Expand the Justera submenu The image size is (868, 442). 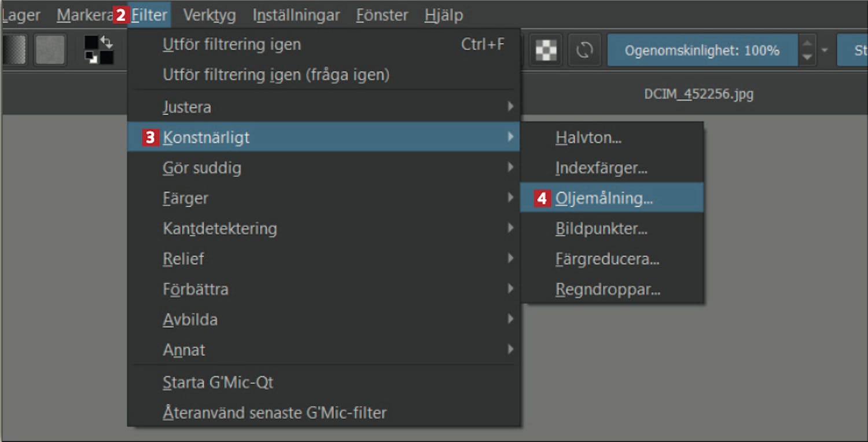click(x=323, y=107)
